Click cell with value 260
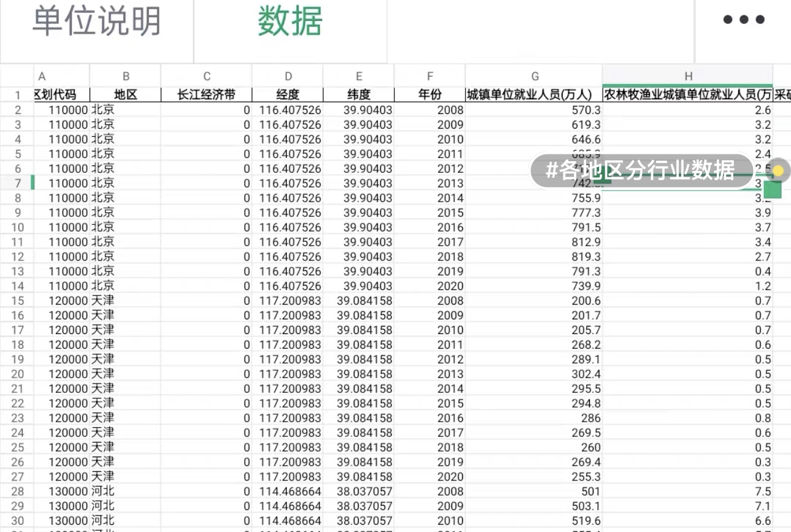 534,447
